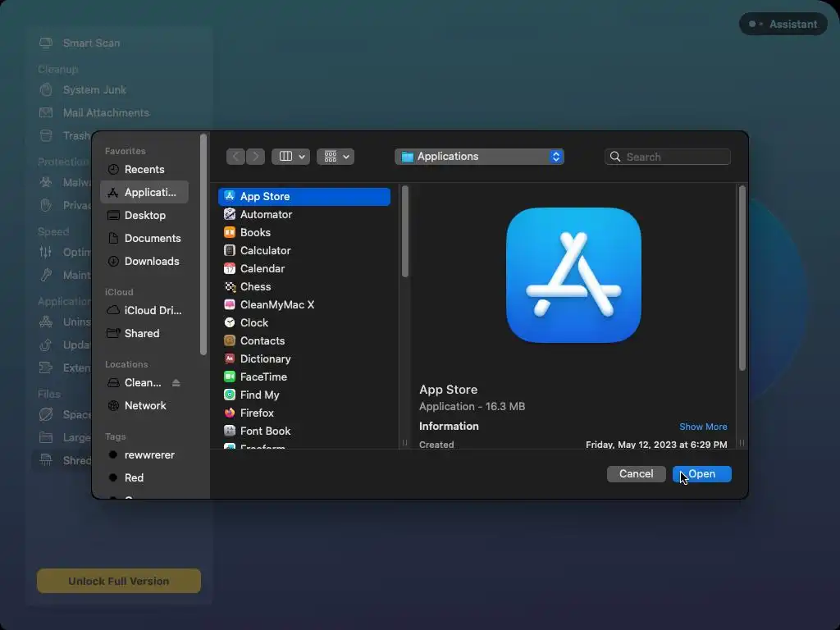Viewport: 840px width, 630px height.
Task: Select the App Store icon in file list
Action: (x=230, y=196)
